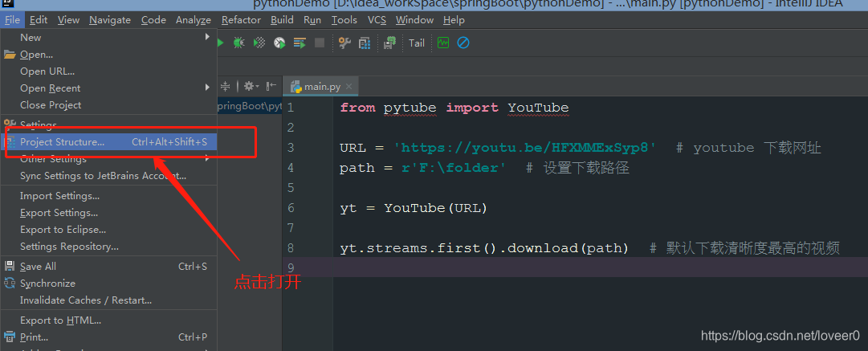The image size is (868, 351).
Task: Open Project Structure toolbar icon
Action: point(365,43)
